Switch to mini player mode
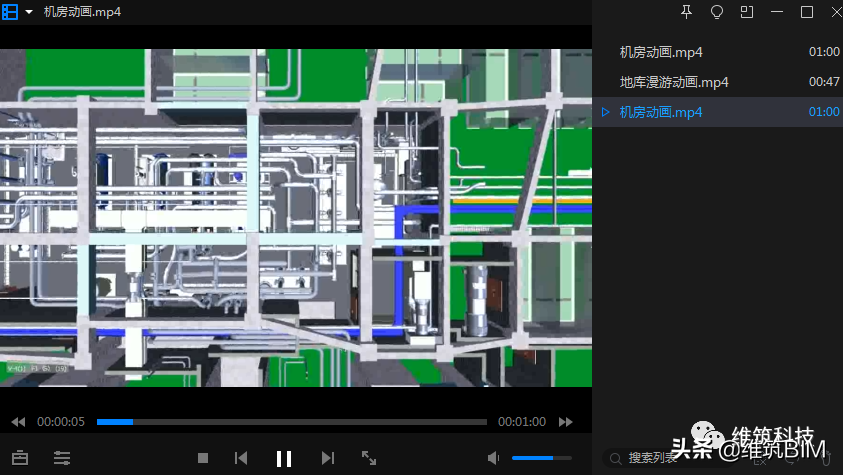 pos(746,12)
